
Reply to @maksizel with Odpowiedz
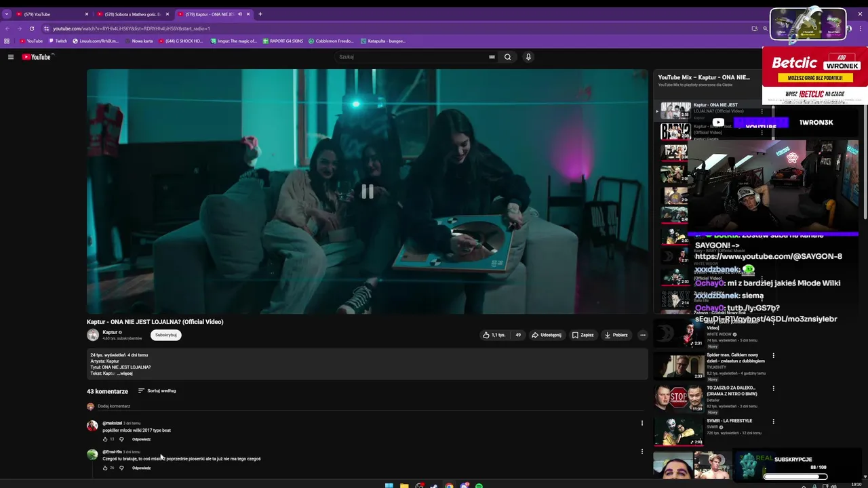(x=141, y=439)
